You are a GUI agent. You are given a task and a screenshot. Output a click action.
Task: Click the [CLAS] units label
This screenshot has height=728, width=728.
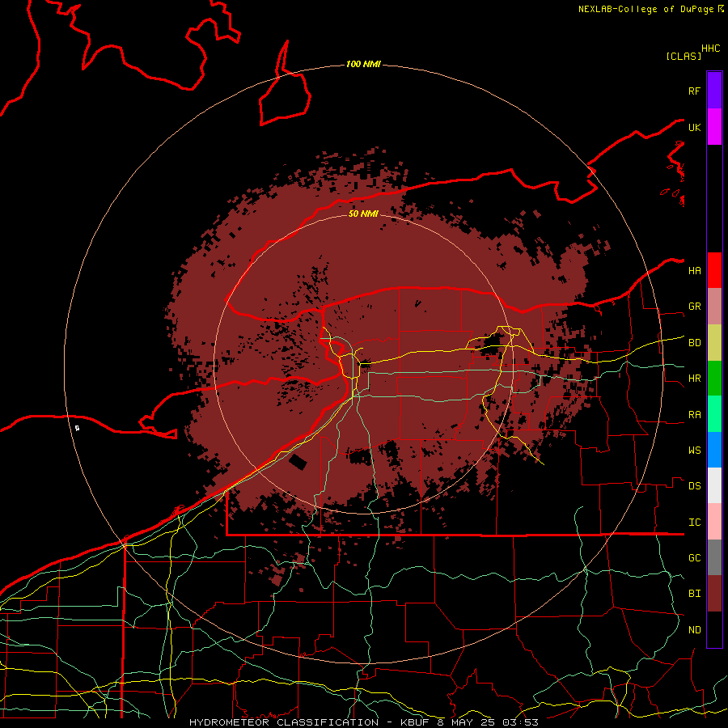click(684, 56)
